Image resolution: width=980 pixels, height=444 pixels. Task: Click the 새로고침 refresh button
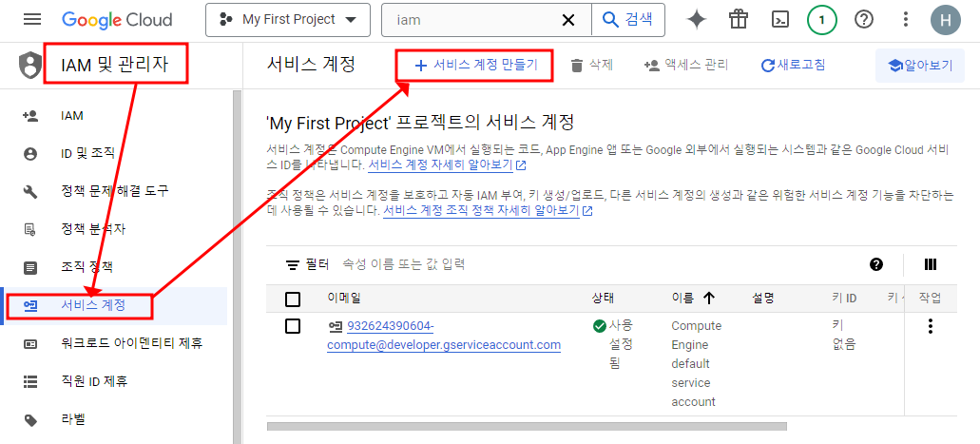pyautogui.click(x=793, y=65)
